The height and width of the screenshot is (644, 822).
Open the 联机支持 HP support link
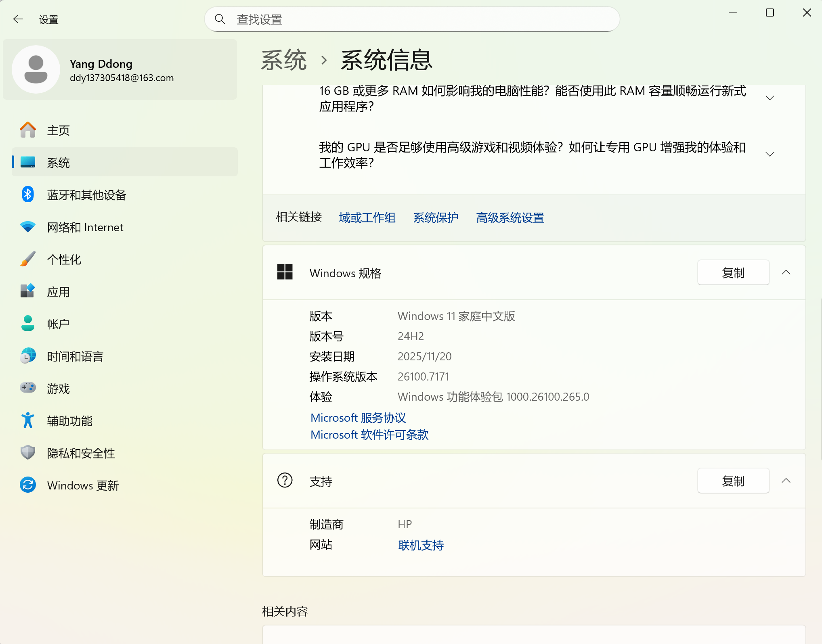(420, 545)
